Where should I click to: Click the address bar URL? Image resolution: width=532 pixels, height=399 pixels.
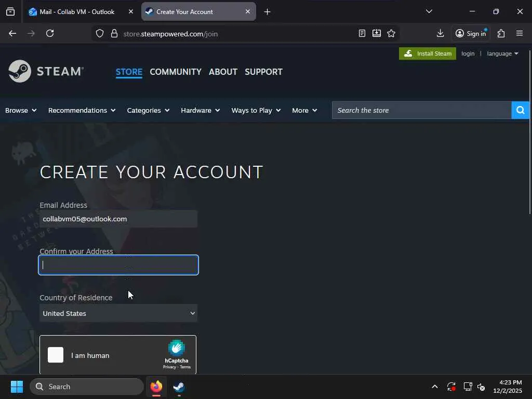[x=170, y=34]
